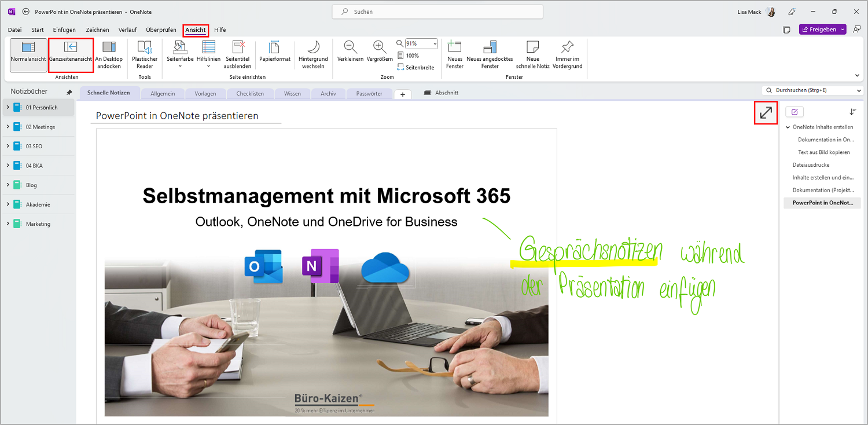Open the Dateiausdrucke page

[x=811, y=165]
